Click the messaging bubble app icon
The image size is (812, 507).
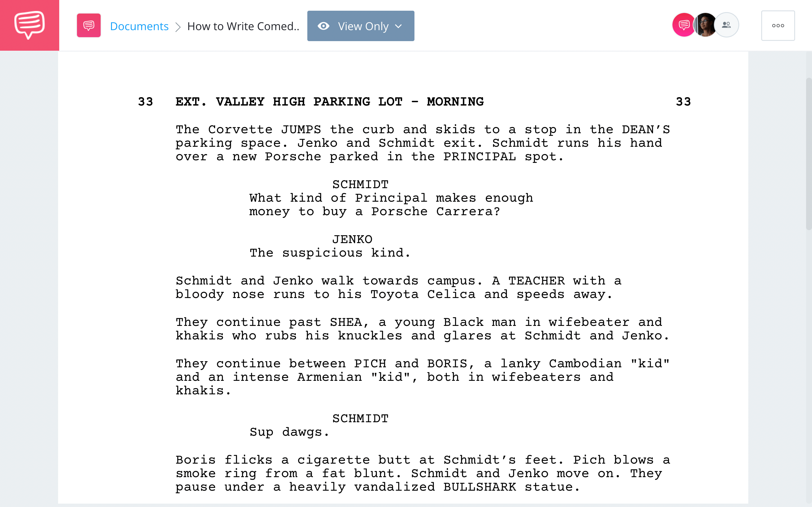tap(29, 25)
